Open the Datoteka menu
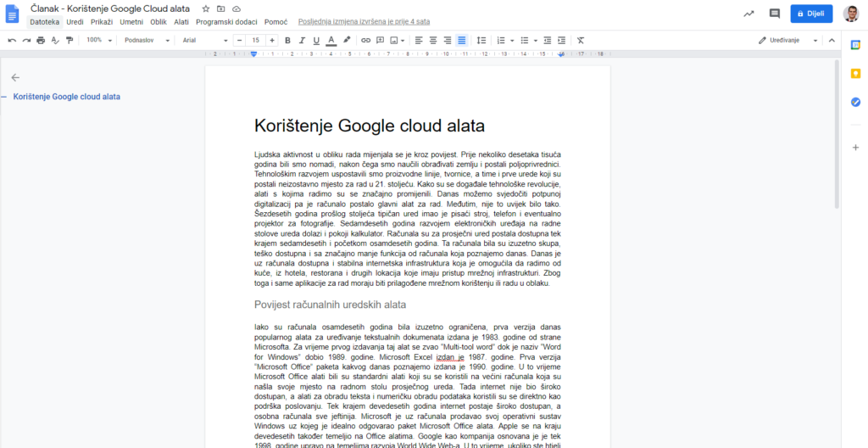This screenshot has height=448, width=868. pos(45,21)
